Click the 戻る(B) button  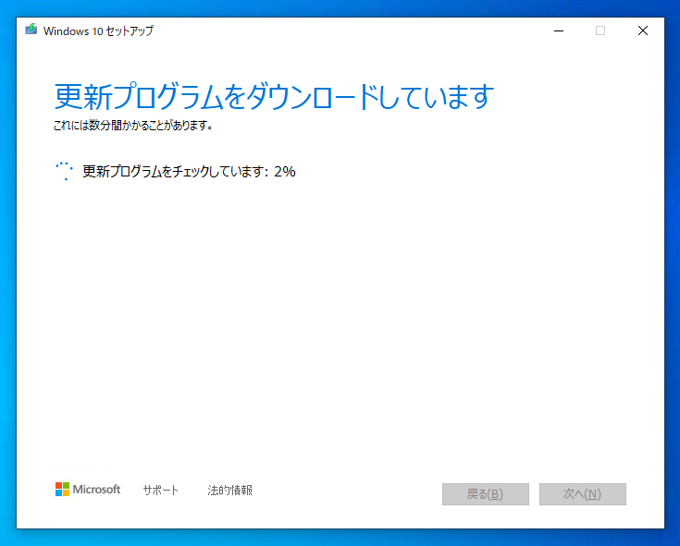[x=485, y=494]
